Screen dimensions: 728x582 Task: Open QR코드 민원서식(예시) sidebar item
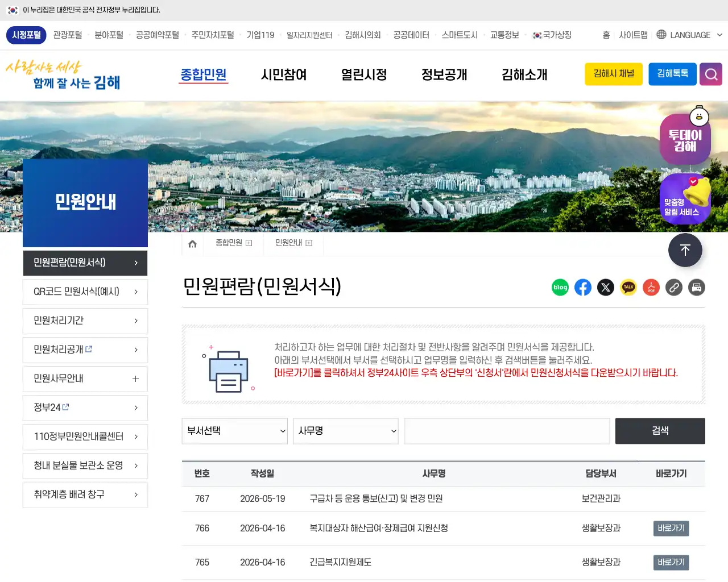[x=85, y=292]
